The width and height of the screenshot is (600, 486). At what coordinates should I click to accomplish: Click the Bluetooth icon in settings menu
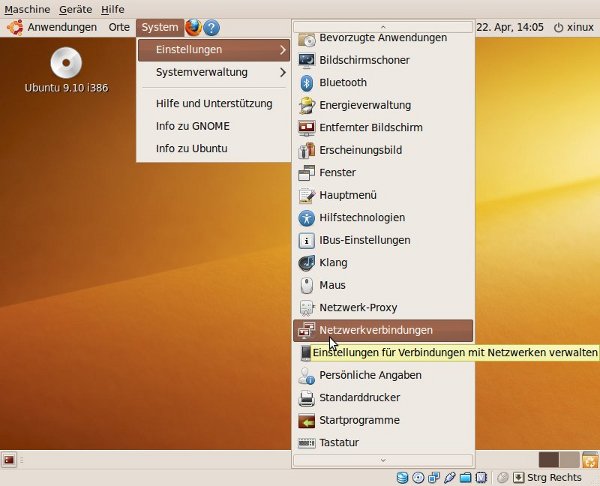coord(307,83)
